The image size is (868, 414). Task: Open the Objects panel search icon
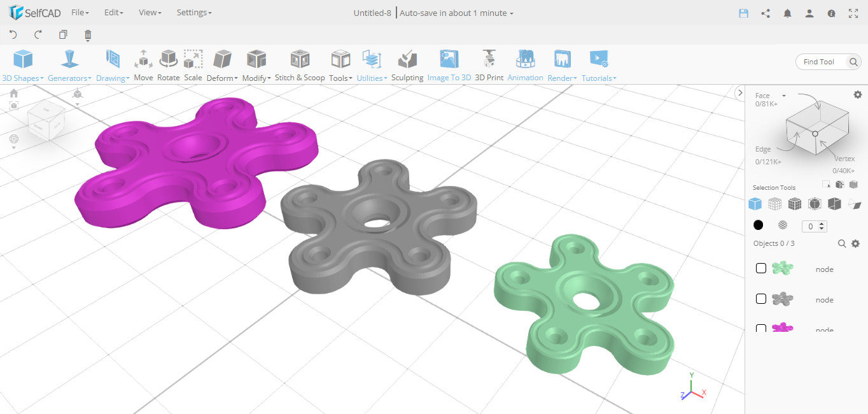click(x=842, y=243)
